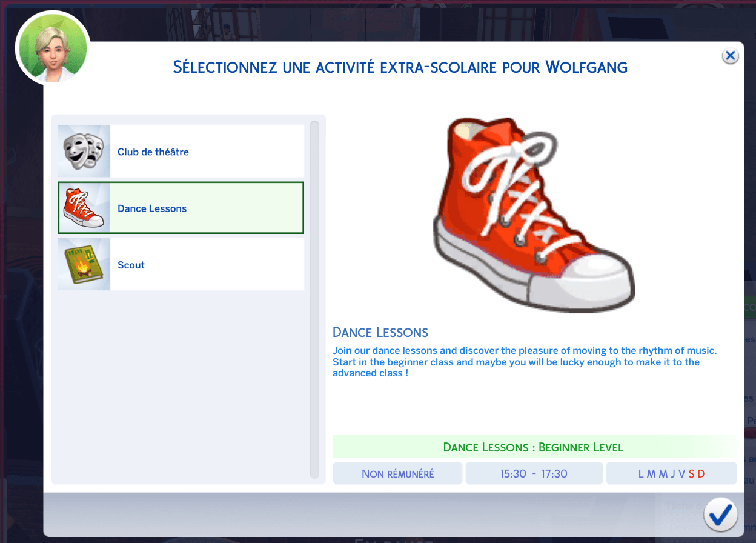Select the Scout activity label
The image size is (756, 543).
(x=131, y=265)
